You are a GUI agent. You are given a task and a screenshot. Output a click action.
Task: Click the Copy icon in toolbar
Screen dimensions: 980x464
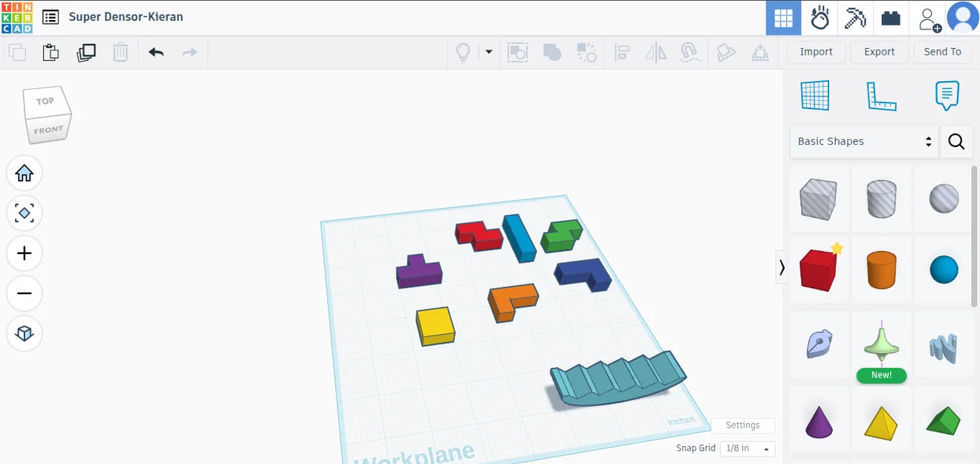pos(16,52)
